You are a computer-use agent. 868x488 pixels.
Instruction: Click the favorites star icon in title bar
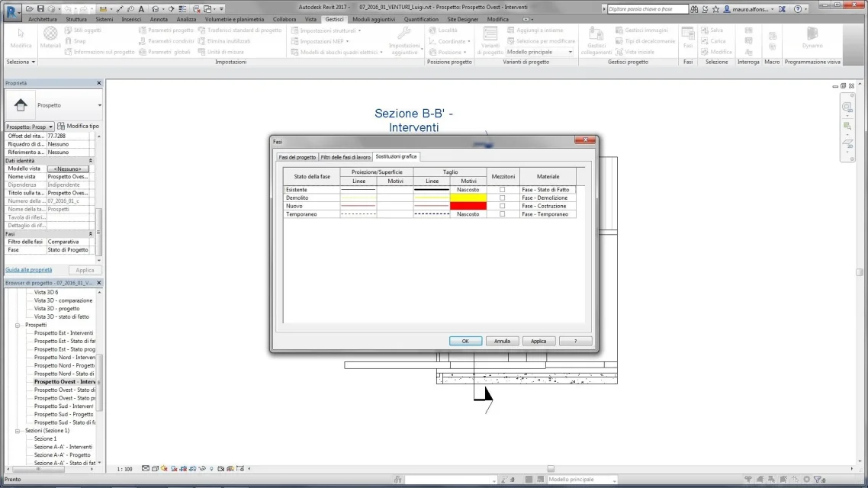[715, 9]
